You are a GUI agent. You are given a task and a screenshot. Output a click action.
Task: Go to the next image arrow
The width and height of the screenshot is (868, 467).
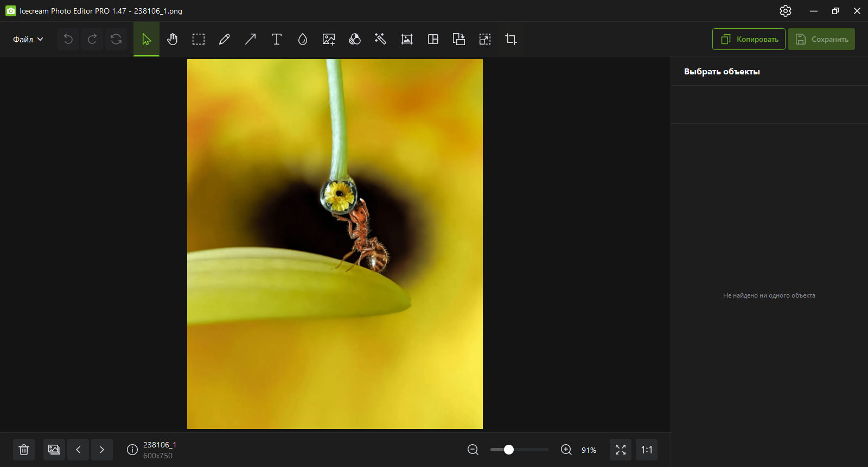102,450
